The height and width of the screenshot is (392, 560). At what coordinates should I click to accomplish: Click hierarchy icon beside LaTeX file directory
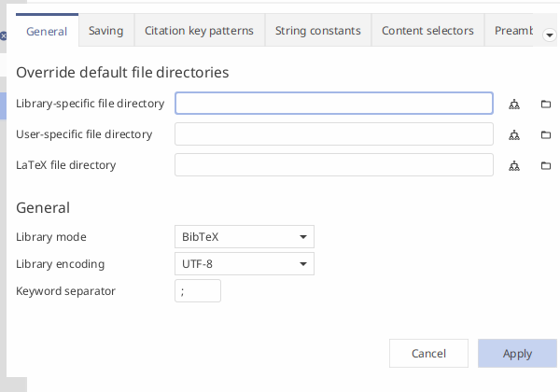514,165
